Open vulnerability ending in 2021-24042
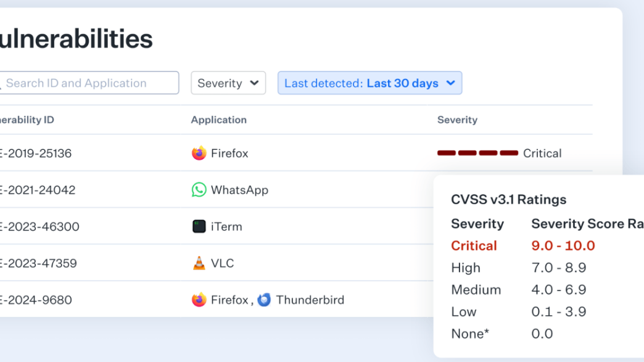Image resolution: width=644 pixels, height=362 pixels. click(38, 190)
